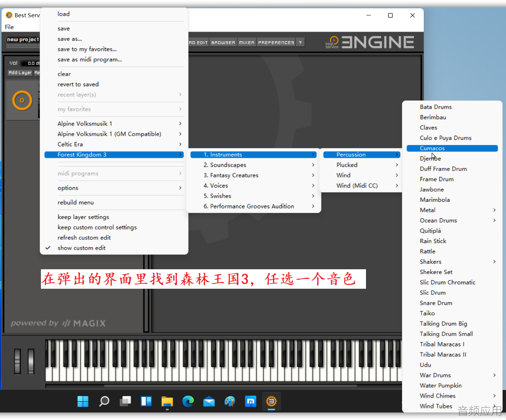The height and width of the screenshot is (420, 506).
Task: Open taskbar Search
Action: tap(104, 401)
